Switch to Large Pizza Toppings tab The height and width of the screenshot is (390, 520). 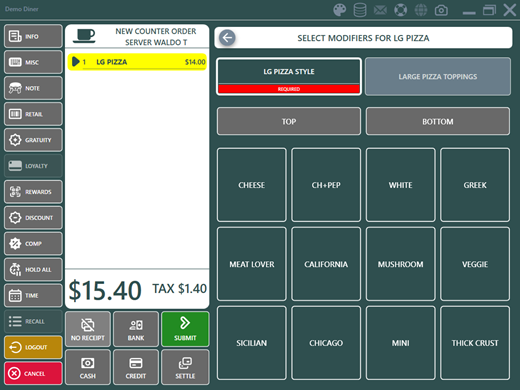[438, 77]
